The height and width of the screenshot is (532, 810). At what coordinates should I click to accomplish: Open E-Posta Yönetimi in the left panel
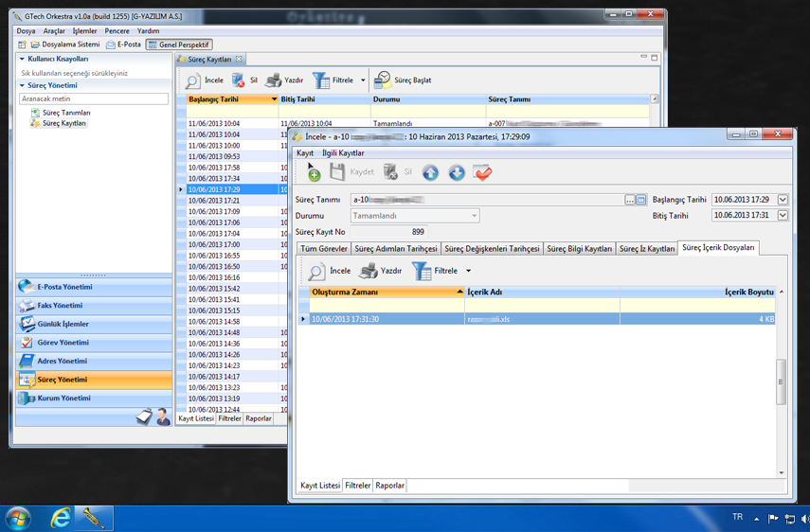pos(64,287)
